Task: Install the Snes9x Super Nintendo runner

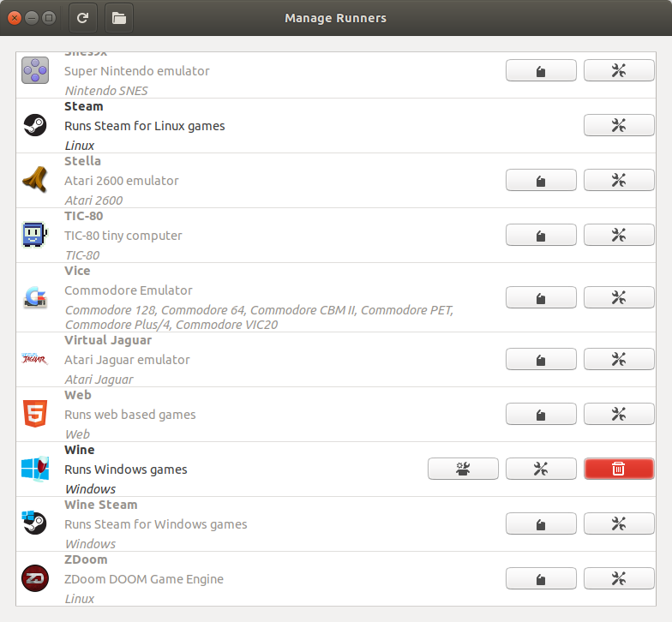Action: 541,70
